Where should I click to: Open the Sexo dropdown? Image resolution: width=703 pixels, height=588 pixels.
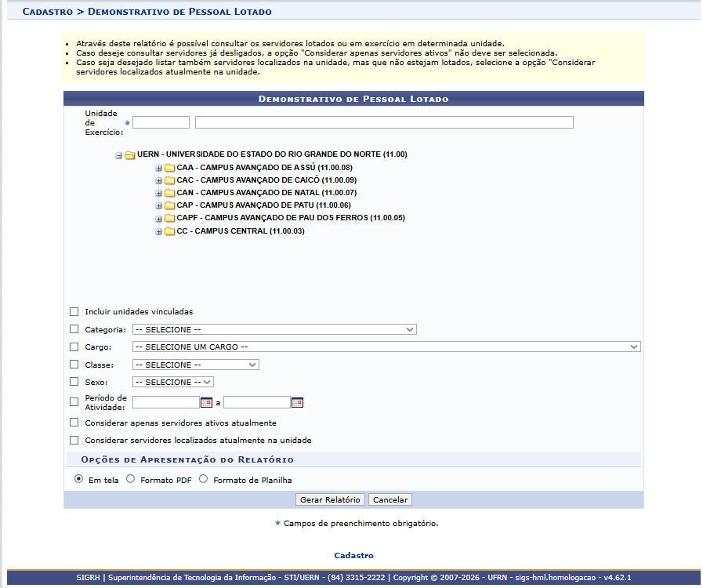point(173,382)
